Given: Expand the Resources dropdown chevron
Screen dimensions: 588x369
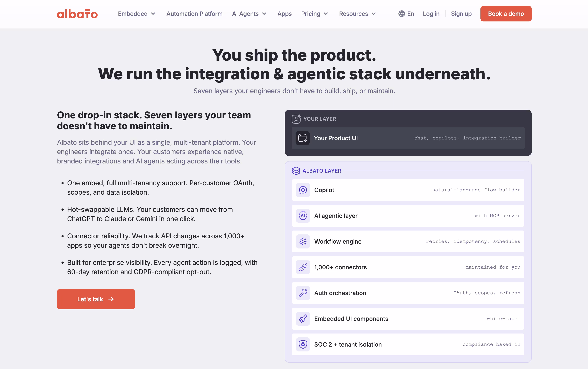Looking at the screenshot, I should coord(374,14).
